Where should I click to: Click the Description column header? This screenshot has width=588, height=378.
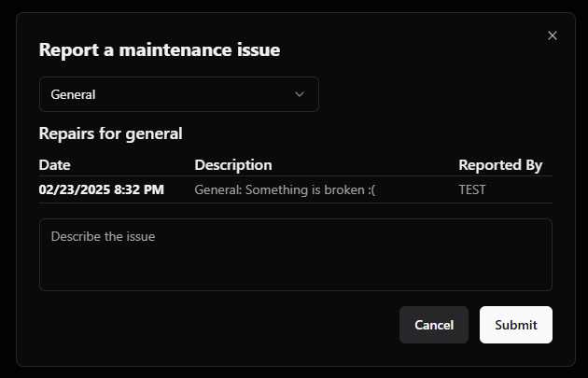click(233, 165)
